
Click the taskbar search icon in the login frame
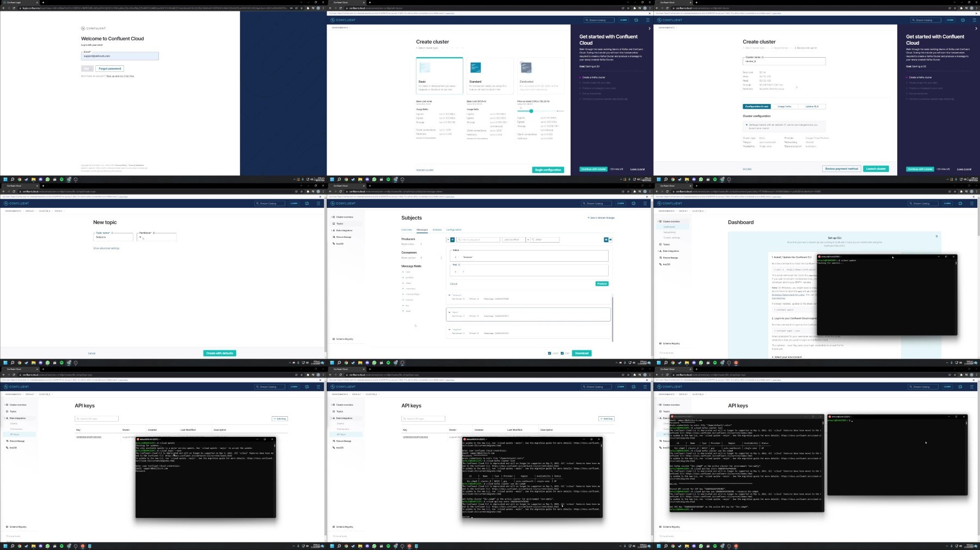pyautogui.click(x=13, y=179)
